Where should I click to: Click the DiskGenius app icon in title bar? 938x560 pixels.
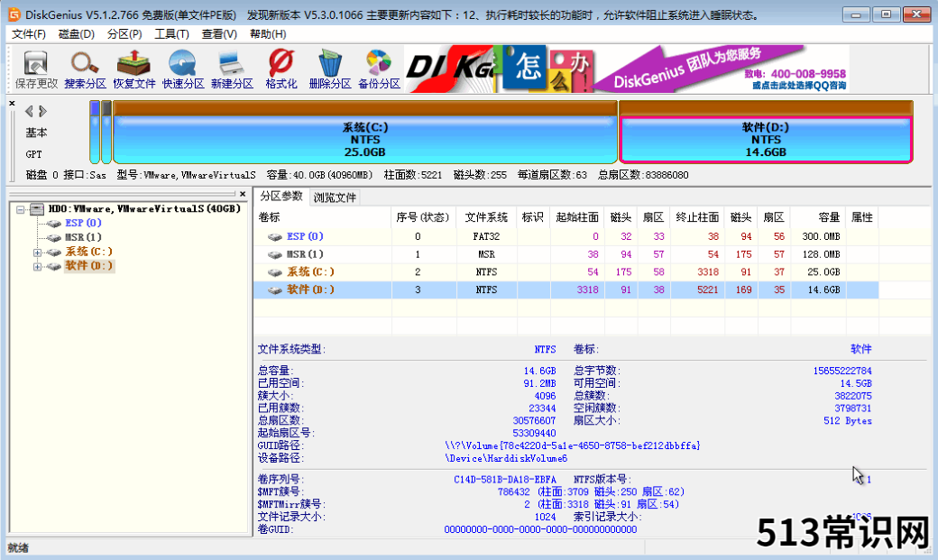[14, 14]
